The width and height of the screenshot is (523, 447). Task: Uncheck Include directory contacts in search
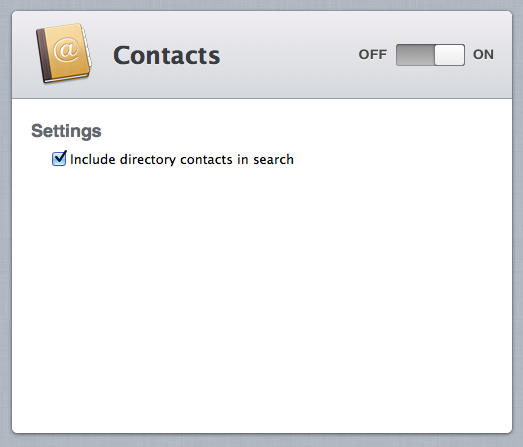pyautogui.click(x=59, y=158)
